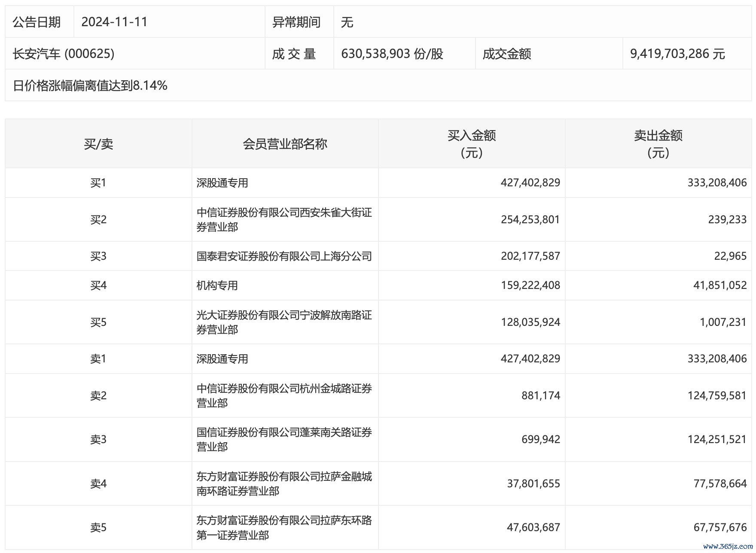This screenshot has height=553, width=756.
Task: Select the 买4 row label
Action: pyautogui.click(x=98, y=286)
